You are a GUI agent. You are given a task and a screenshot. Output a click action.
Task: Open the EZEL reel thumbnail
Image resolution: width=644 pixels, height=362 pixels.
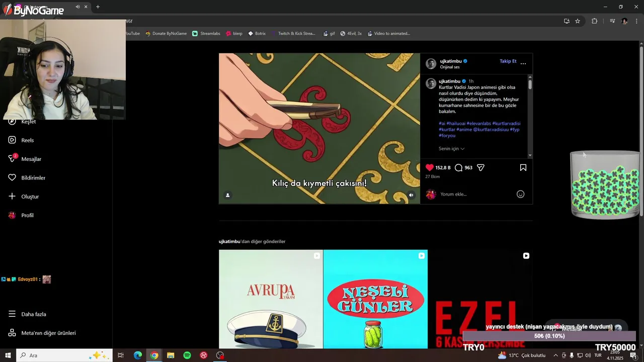(x=480, y=299)
